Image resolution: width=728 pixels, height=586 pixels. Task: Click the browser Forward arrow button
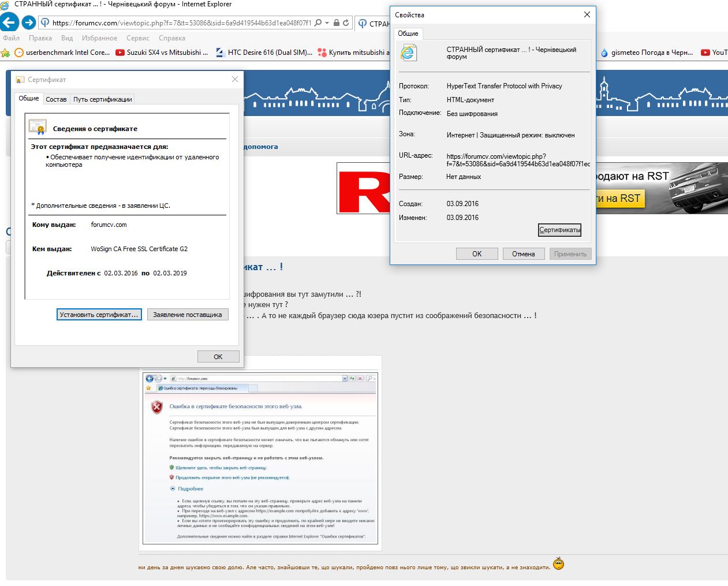coord(28,23)
